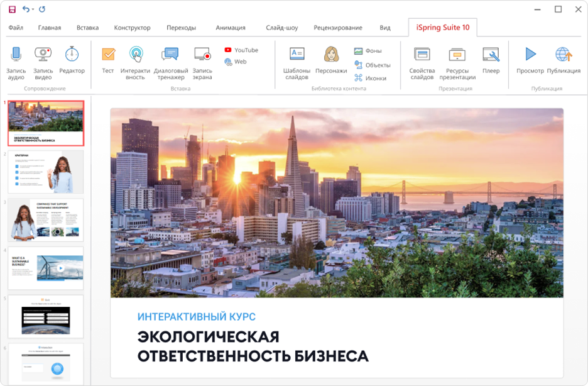Click the Undo arrow icon
The width and height of the screenshot is (588, 386).
(26, 9)
